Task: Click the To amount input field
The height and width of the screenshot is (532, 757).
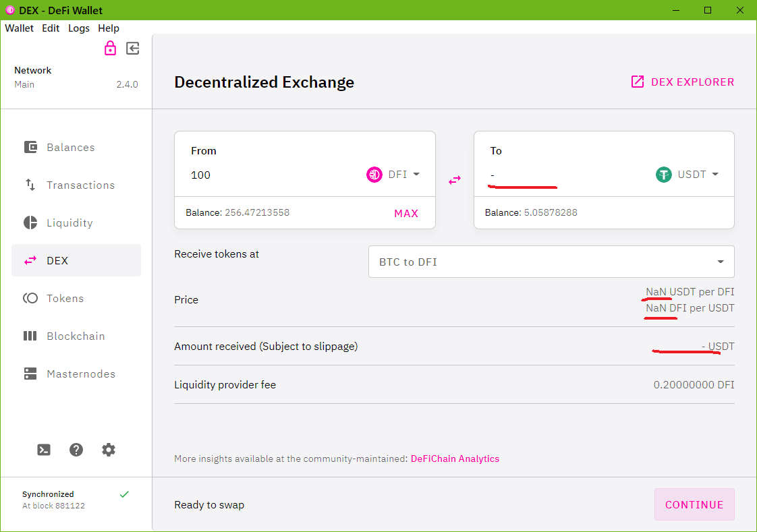Action: (x=569, y=175)
